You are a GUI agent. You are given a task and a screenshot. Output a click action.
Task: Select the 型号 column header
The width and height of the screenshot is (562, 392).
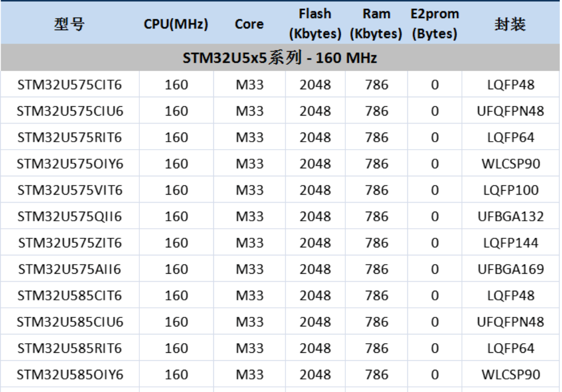69,24
